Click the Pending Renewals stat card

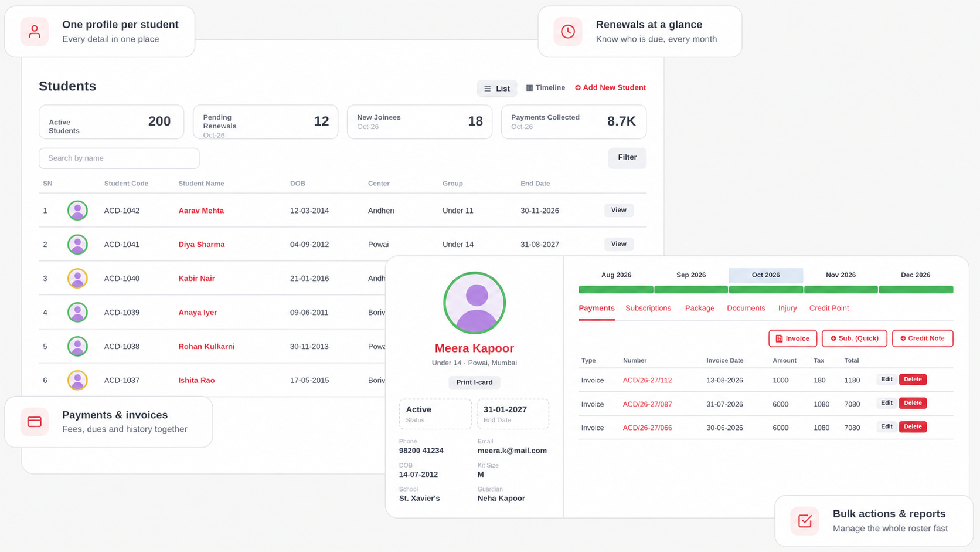coord(266,122)
